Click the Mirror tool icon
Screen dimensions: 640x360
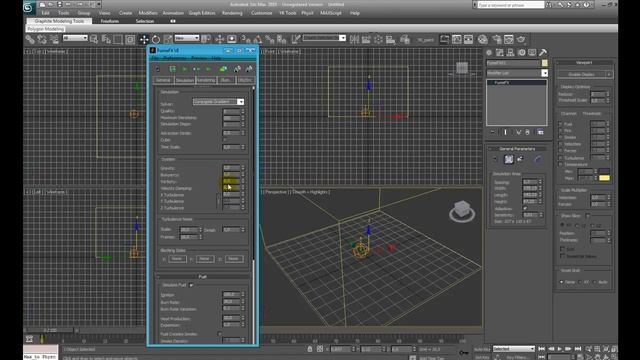pyautogui.click(x=354, y=39)
